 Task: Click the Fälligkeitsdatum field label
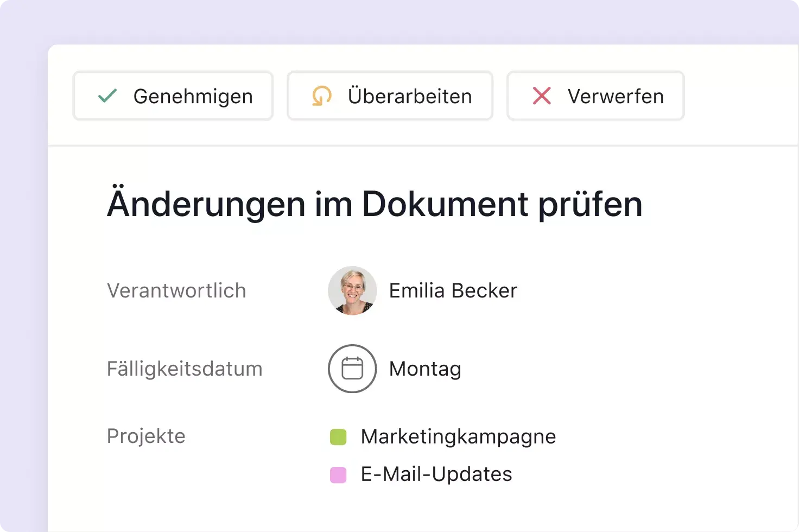point(185,369)
